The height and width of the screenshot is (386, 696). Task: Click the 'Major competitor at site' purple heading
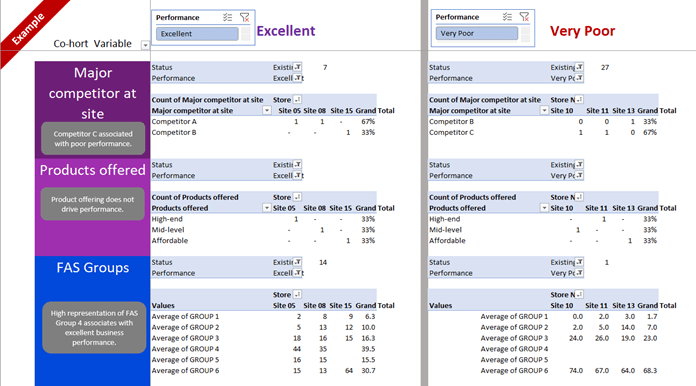92,93
